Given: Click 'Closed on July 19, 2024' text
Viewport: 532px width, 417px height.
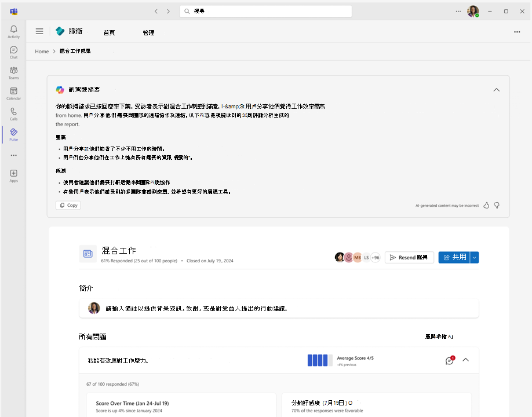Looking at the screenshot, I should pos(210,261).
